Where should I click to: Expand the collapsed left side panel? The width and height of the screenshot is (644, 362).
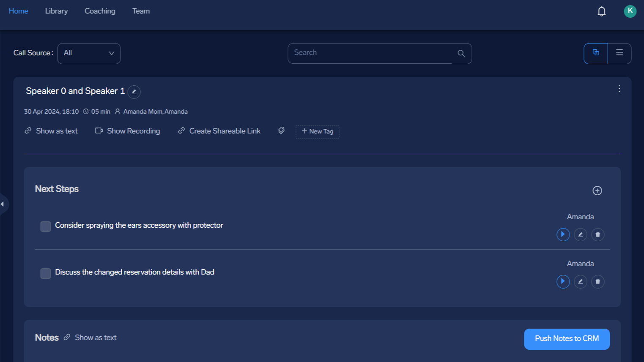pyautogui.click(x=3, y=204)
